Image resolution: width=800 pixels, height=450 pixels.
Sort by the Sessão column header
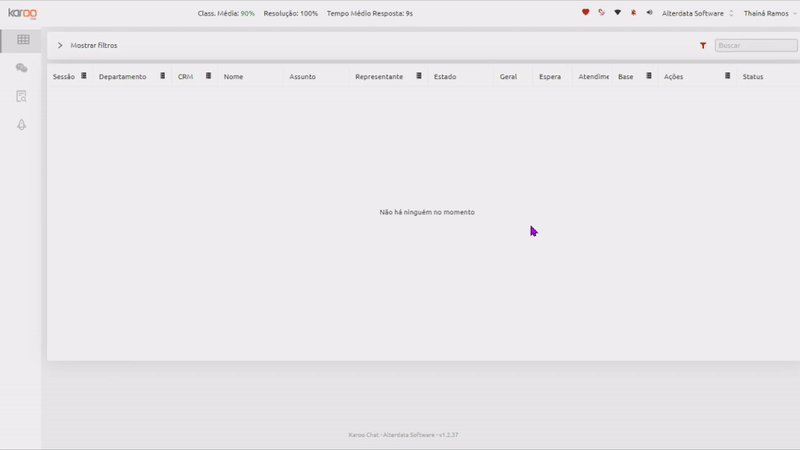pyautogui.click(x=64, y=77)
